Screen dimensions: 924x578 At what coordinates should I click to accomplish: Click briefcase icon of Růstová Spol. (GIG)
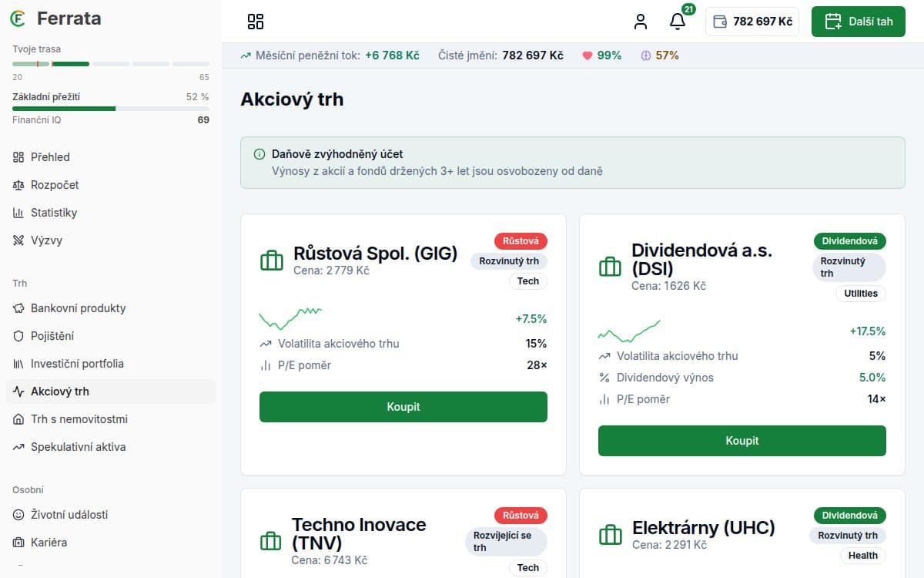coord(272,260)
